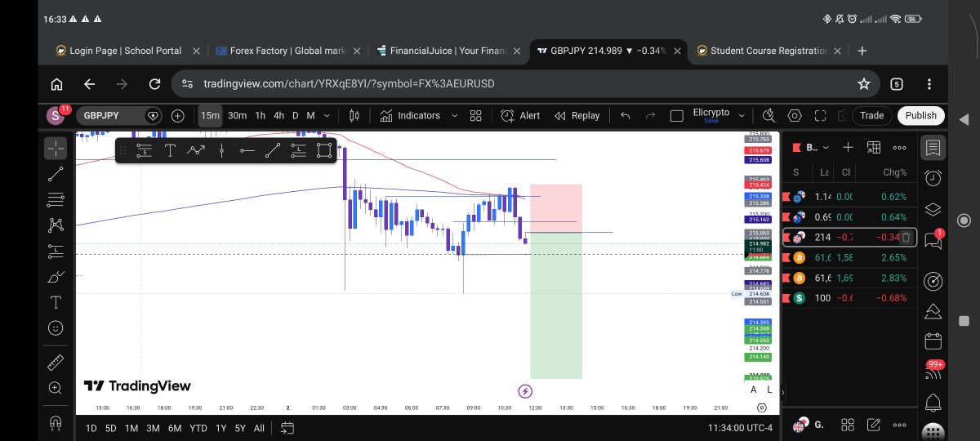Set the date range to 1D
The width and height of the screenshot is (980, 441).
pos(91,428)
